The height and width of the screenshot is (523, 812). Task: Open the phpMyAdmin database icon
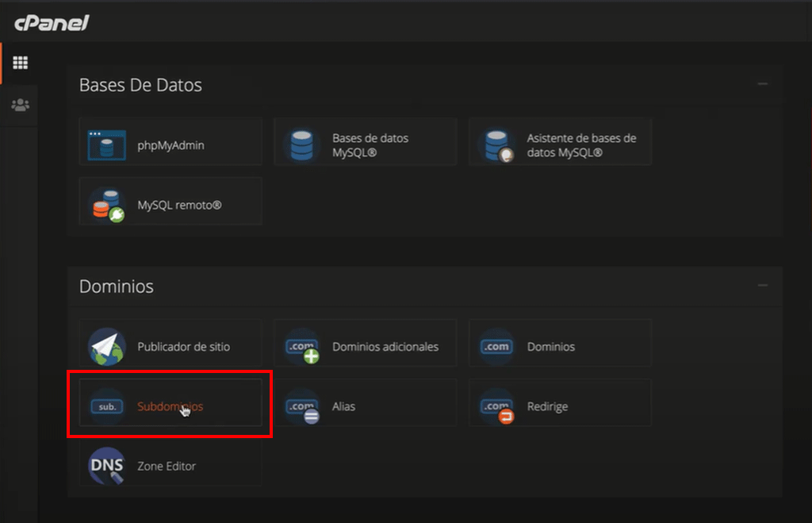pyautogui.click(x=107, y=145)
